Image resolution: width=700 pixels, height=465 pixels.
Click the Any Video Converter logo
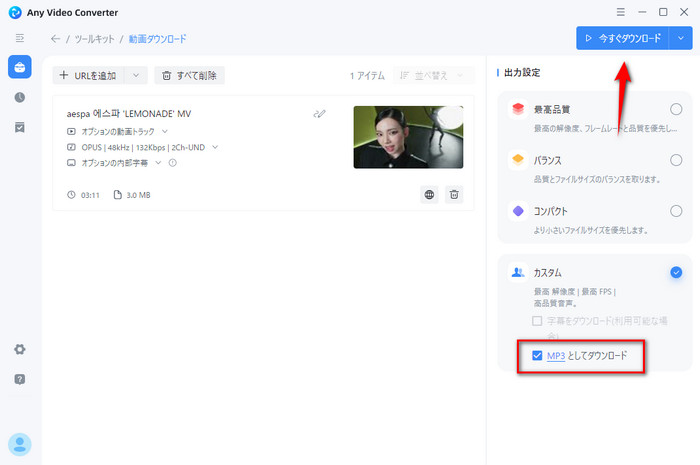[x=15, y=12]
